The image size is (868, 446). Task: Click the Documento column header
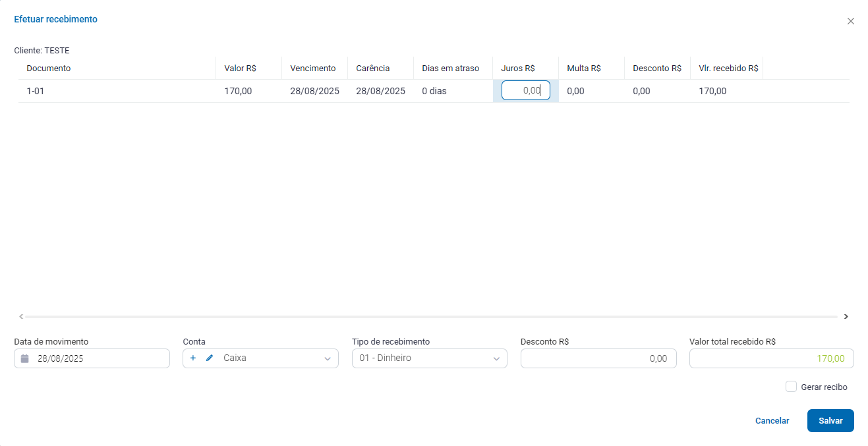49,69
